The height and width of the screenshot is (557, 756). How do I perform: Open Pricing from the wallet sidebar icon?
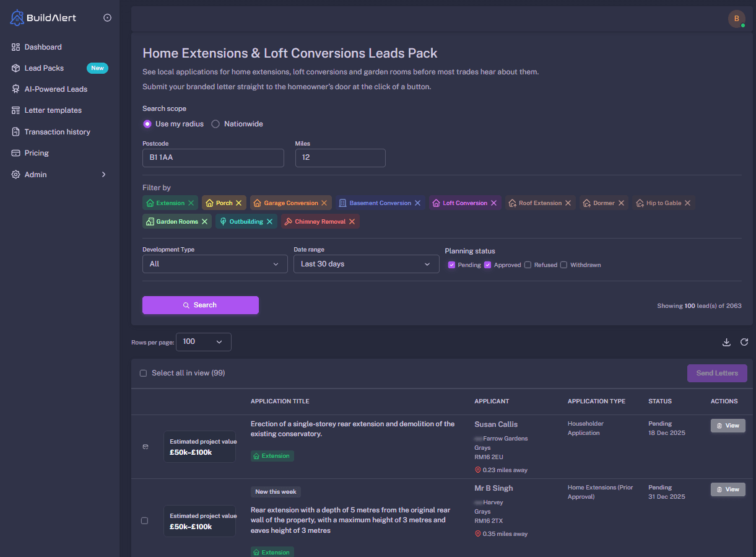15,152
